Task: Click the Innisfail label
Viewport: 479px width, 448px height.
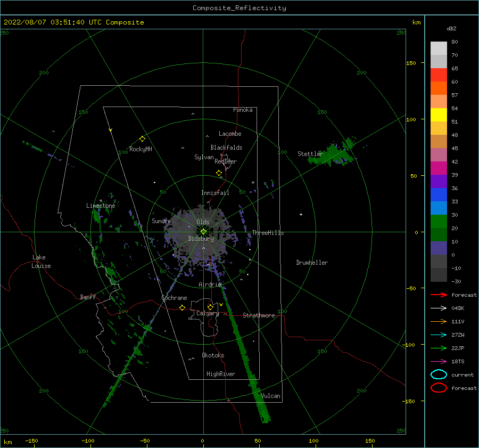Action: pos(215,193)
